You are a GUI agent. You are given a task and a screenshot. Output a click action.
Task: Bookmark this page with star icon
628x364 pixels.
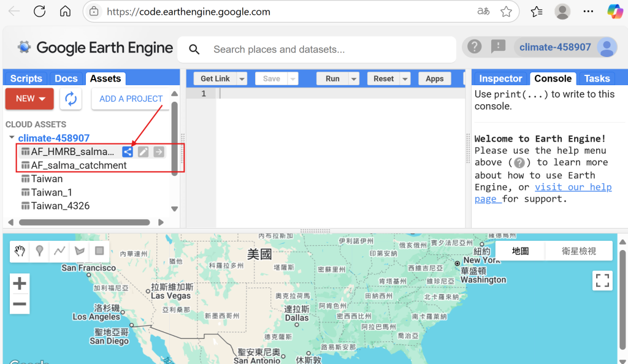tap(506, 12)
